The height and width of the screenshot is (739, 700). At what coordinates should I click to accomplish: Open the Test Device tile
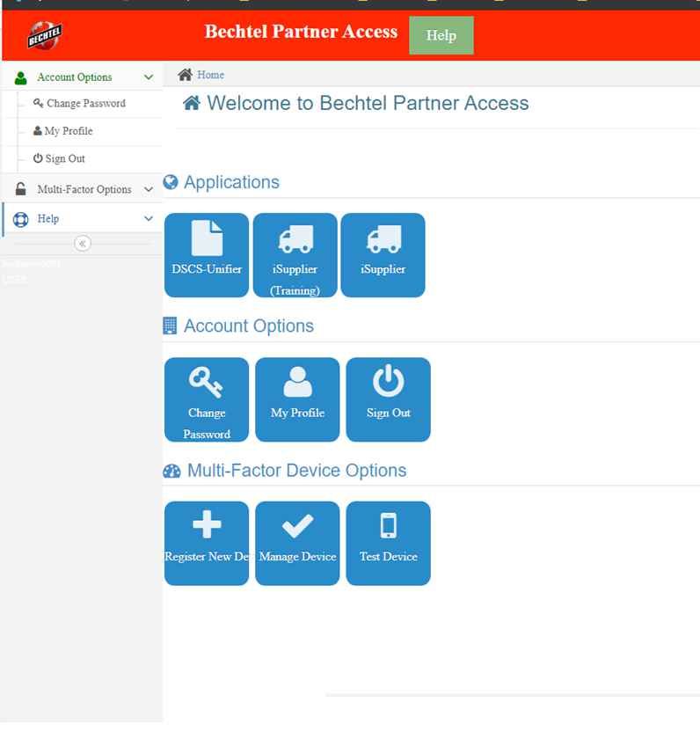pos(388,544)
